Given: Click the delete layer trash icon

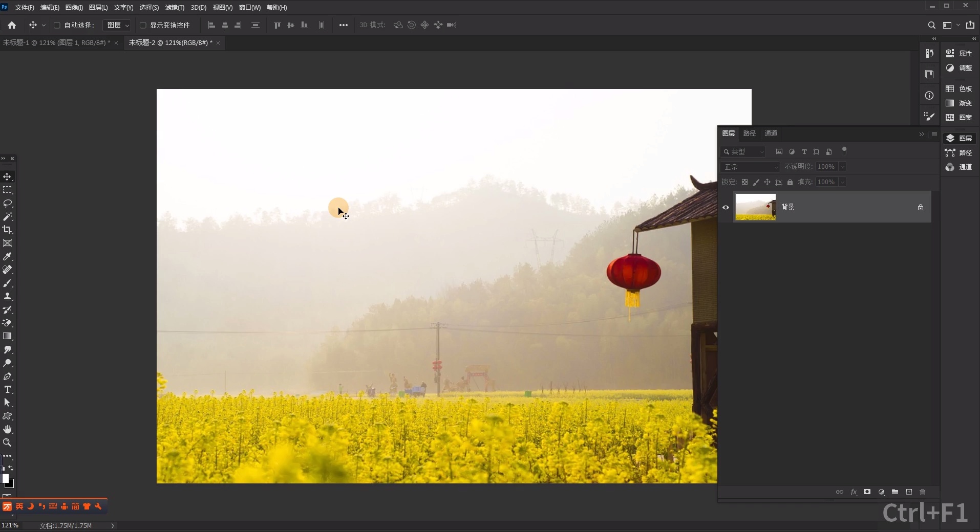Looking at the screenshot, I should 923,492.
